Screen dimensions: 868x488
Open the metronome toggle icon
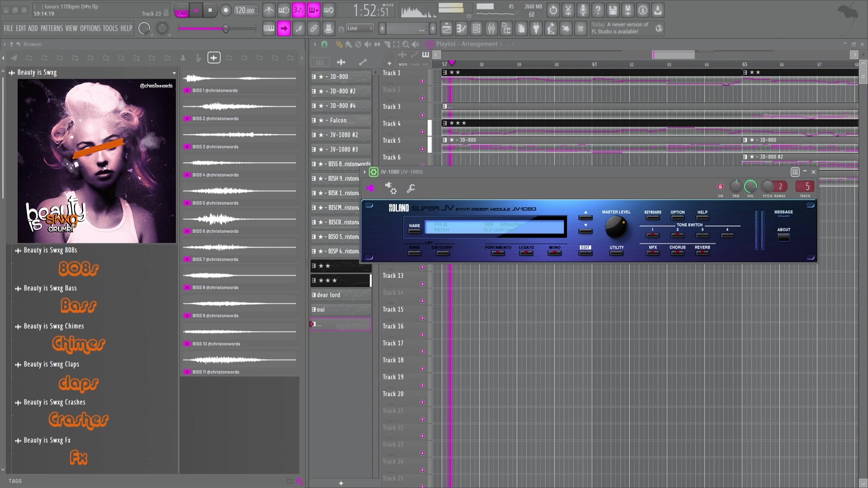tap(269, 10)
